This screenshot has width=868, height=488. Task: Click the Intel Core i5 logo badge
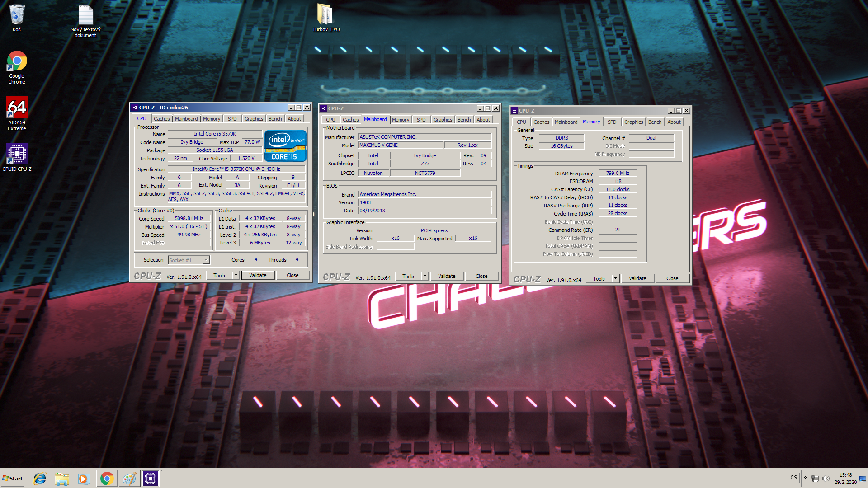[x=285, y=146]
